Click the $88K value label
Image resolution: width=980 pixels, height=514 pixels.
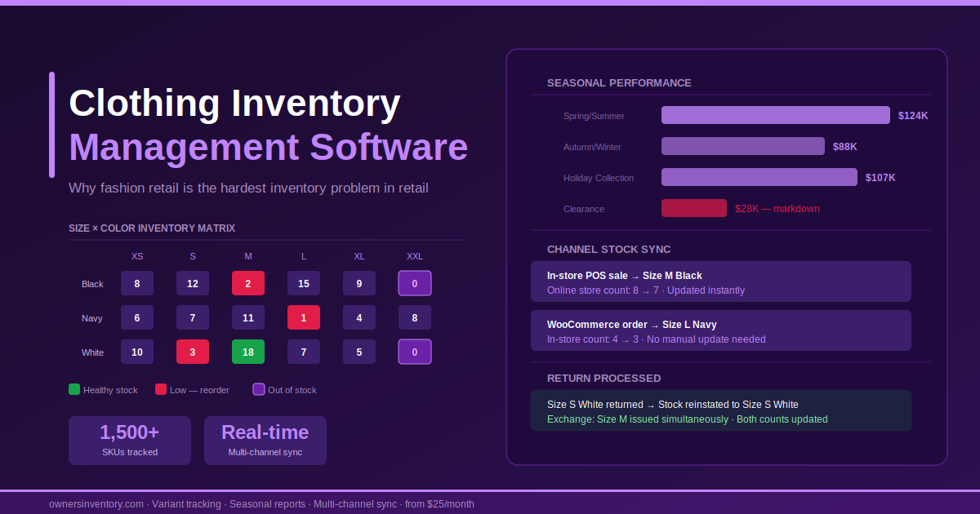point(845,147)
